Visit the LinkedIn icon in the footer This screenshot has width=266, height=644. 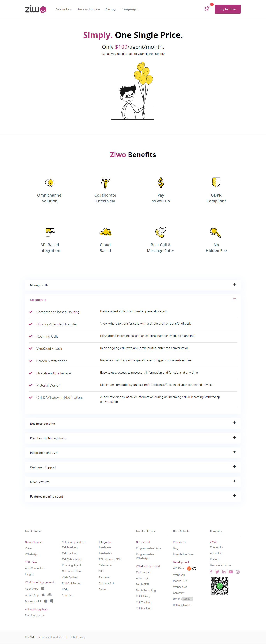[224, 572]
